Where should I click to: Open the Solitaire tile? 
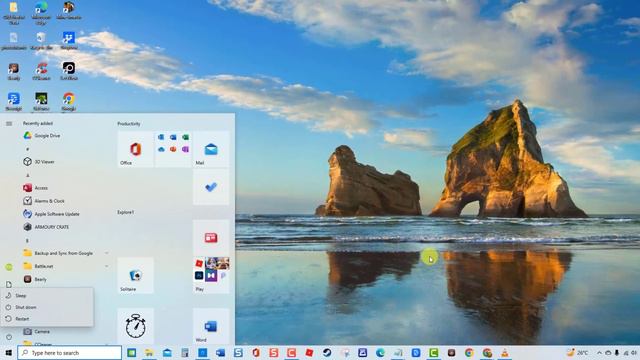[x=136, y=276]
